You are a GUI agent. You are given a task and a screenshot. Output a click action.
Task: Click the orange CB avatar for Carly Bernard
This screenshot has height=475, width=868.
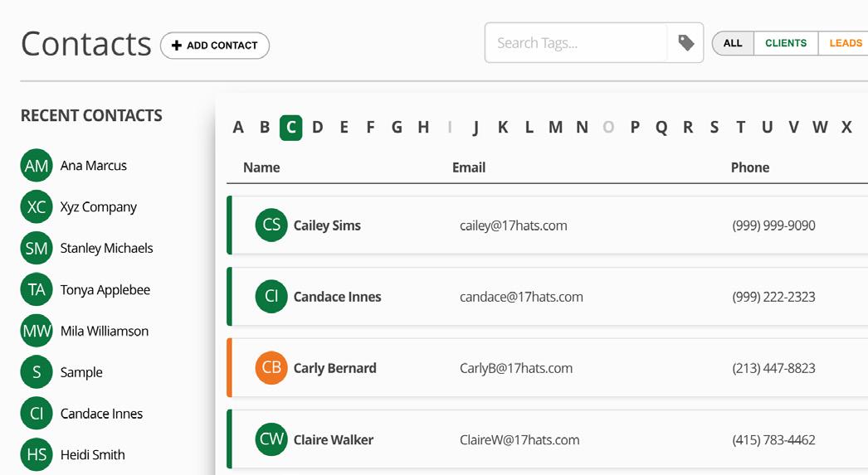(x=271, y=368)
